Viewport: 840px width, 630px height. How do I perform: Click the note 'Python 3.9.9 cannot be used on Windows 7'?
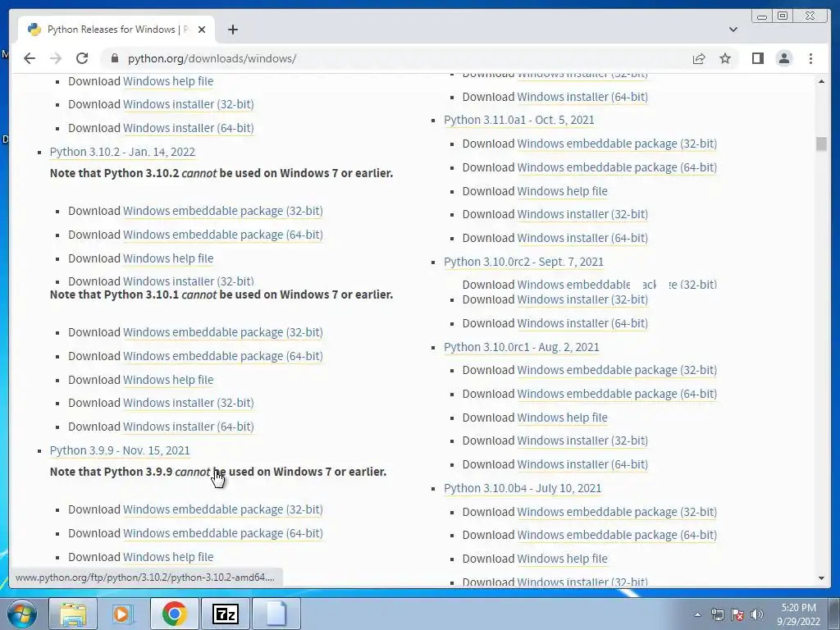pos(218,472)
